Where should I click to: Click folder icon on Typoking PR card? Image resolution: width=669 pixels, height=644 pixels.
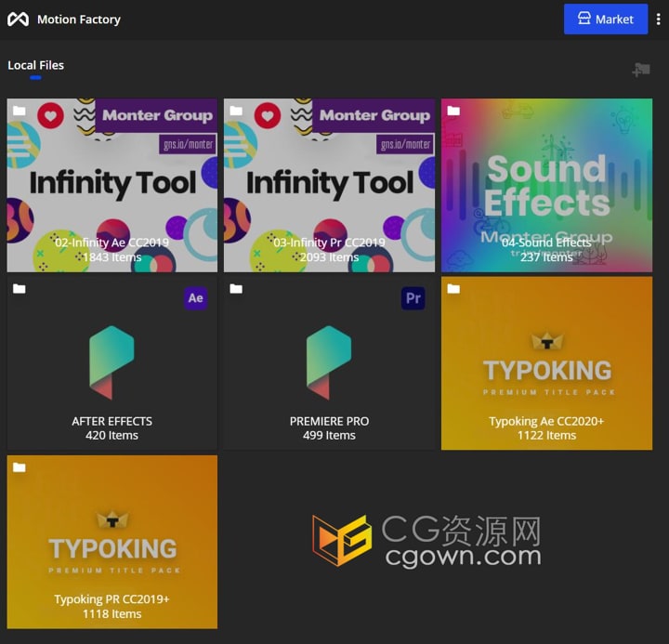point(20,467)
